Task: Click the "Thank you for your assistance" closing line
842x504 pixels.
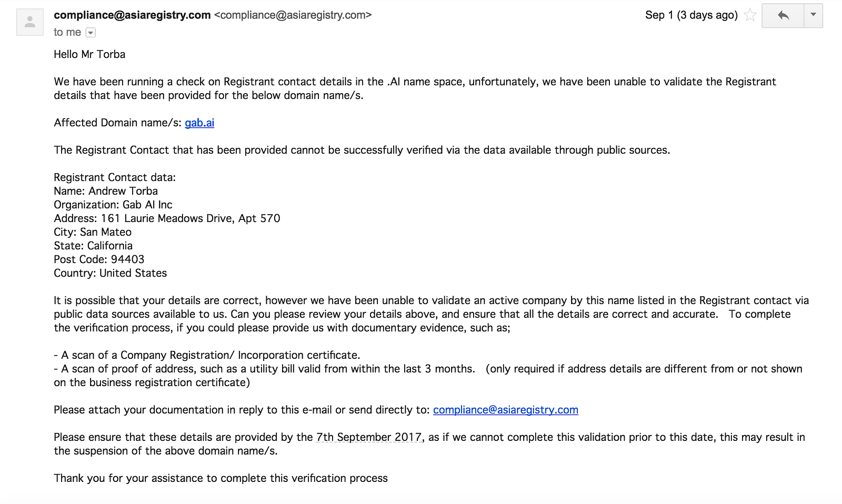Action: click(x=220, y=478)
